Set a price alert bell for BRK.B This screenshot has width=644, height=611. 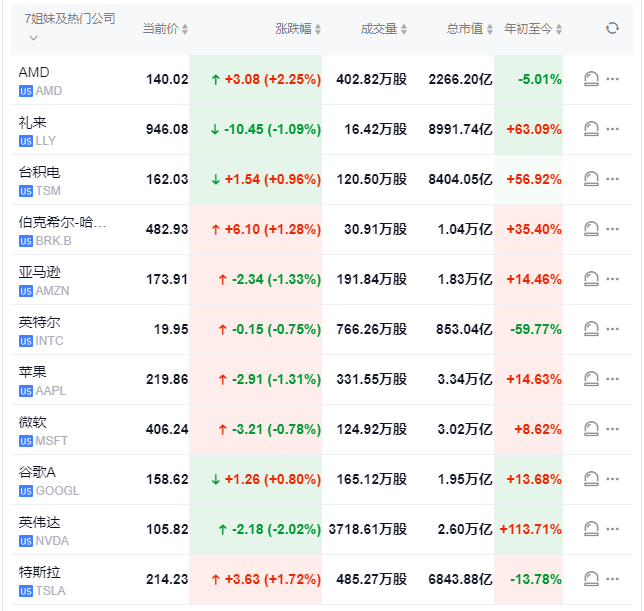click(x=591, y=229)
